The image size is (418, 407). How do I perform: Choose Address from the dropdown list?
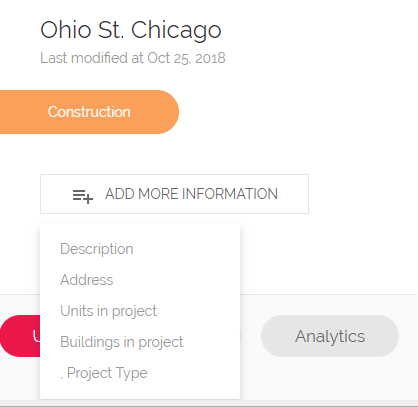(87, 280)
